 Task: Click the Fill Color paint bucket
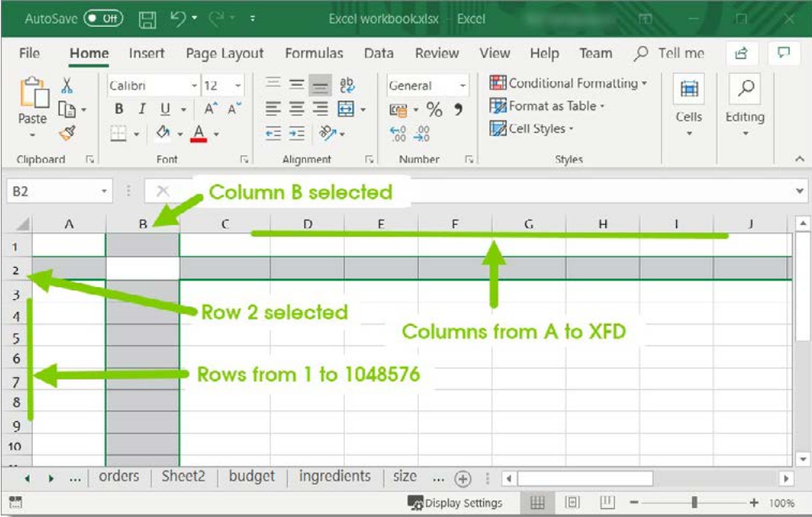pyautogui.click(x=163, y=133)
